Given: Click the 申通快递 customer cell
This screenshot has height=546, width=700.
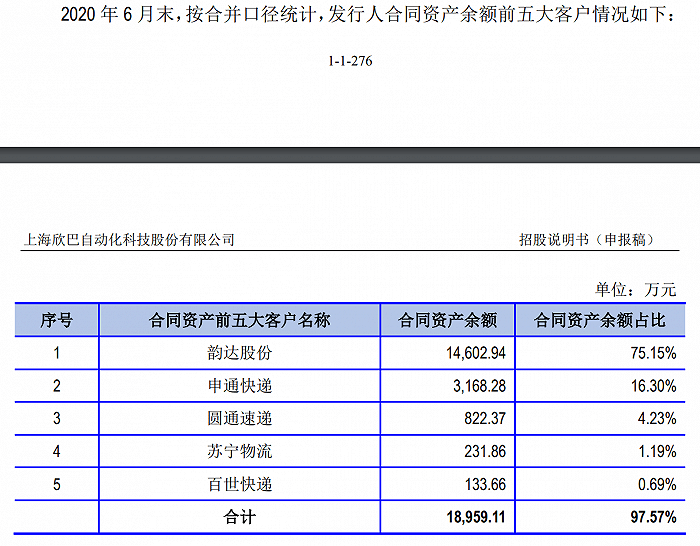Looking at the screenshot, I should 239,386.
